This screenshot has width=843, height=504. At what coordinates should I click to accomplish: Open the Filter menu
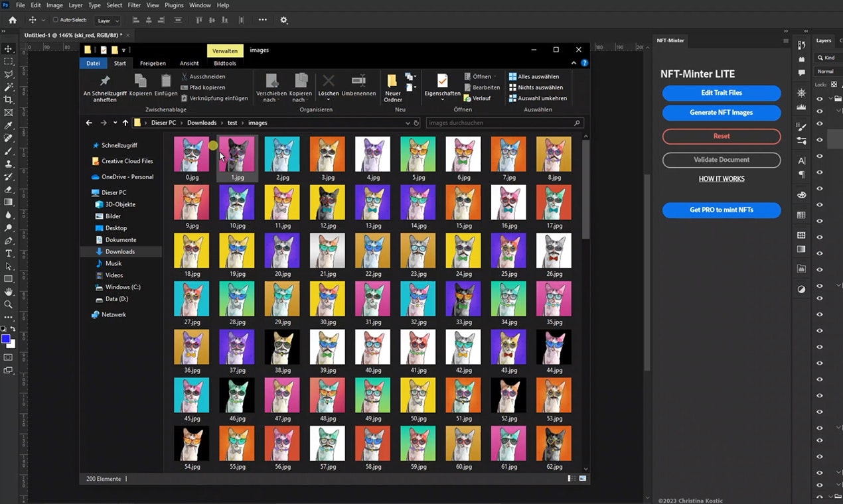point(134,5)
